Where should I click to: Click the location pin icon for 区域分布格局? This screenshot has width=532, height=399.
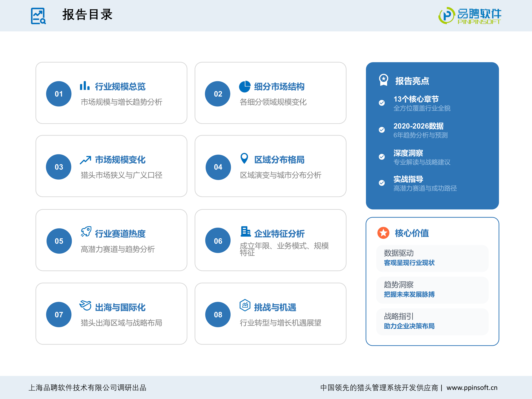tap(244, 158)
